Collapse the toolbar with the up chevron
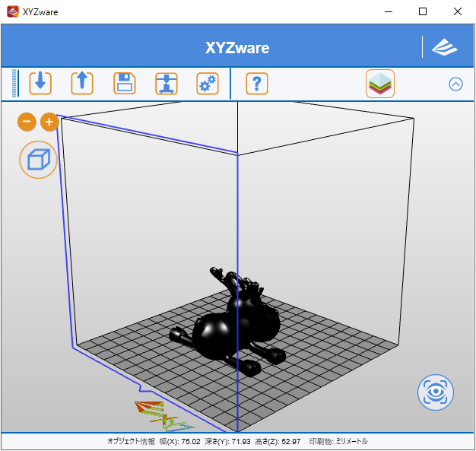The width and height of the screenshot is (476, 451). pos(455,84)
